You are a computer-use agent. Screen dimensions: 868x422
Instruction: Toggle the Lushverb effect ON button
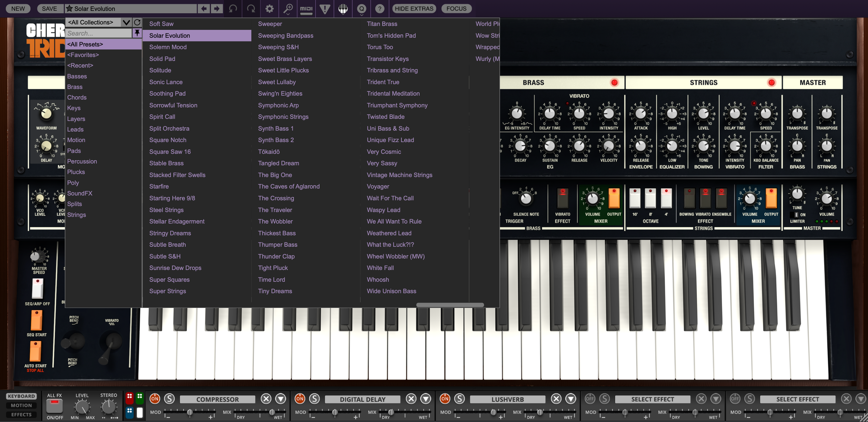tap(445, 398)
